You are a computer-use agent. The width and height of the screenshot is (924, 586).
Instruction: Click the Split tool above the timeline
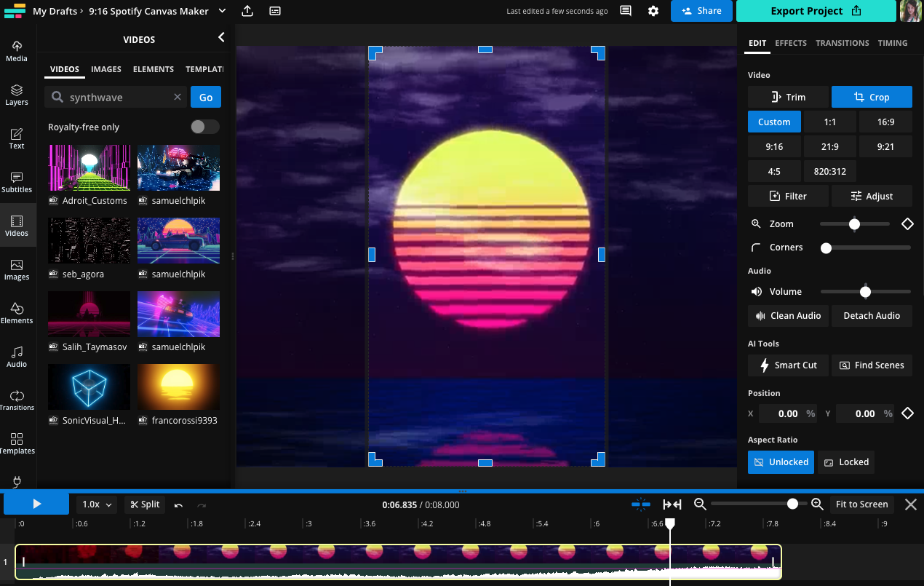point(144,504)
